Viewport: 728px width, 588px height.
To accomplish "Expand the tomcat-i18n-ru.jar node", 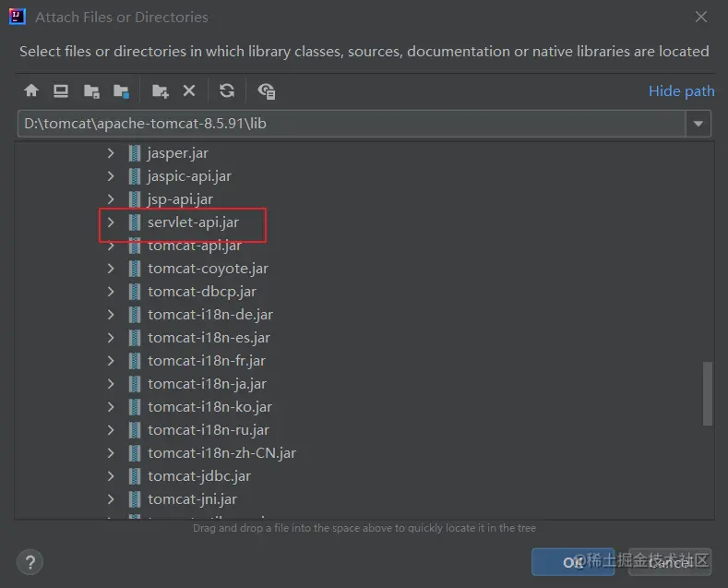I will (x=111, y=430).
